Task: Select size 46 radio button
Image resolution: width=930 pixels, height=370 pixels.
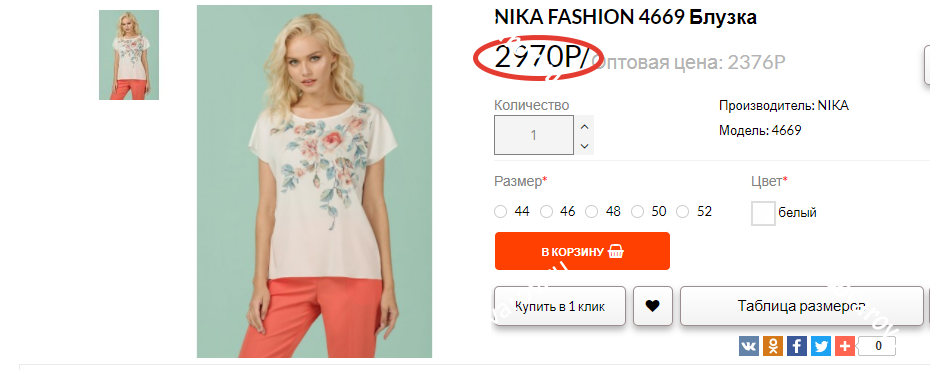Action: 546,212
